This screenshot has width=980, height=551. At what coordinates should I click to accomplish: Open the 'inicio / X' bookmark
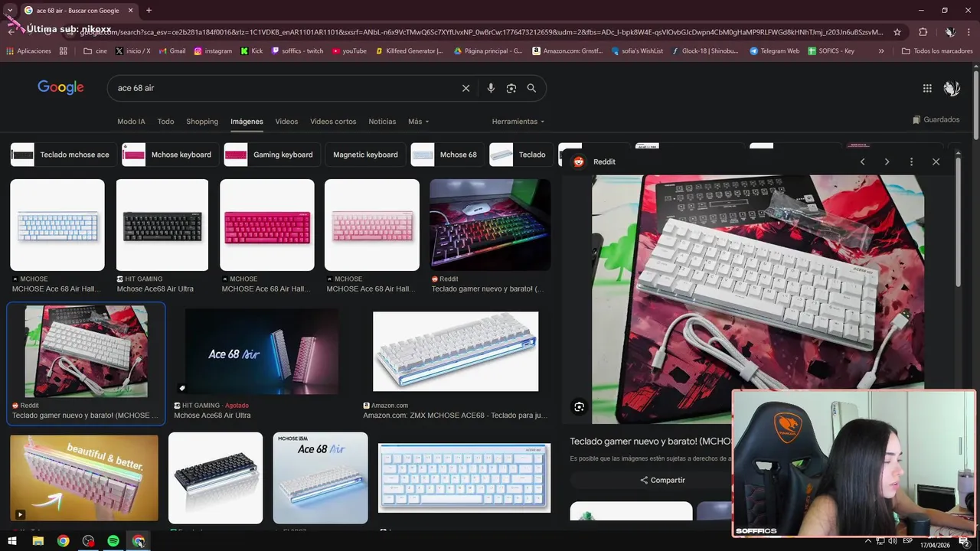tap(132, 51)
